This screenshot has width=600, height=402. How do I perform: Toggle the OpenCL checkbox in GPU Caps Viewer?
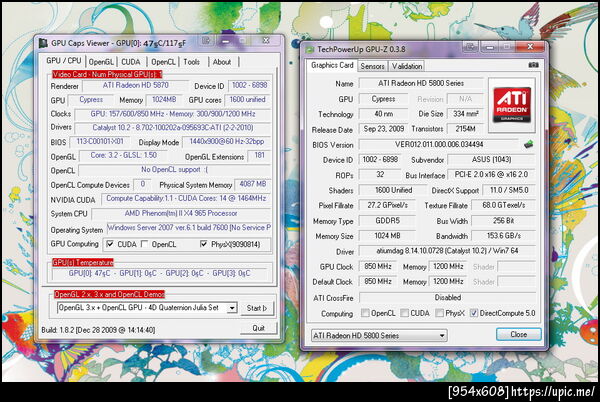[145, 244]
